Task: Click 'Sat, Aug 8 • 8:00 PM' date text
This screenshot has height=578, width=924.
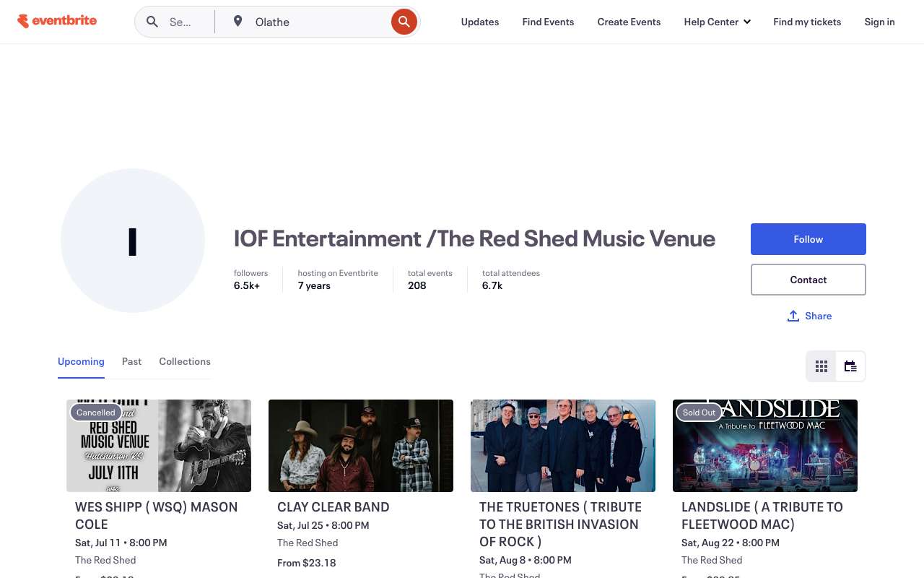Action: 526,560
